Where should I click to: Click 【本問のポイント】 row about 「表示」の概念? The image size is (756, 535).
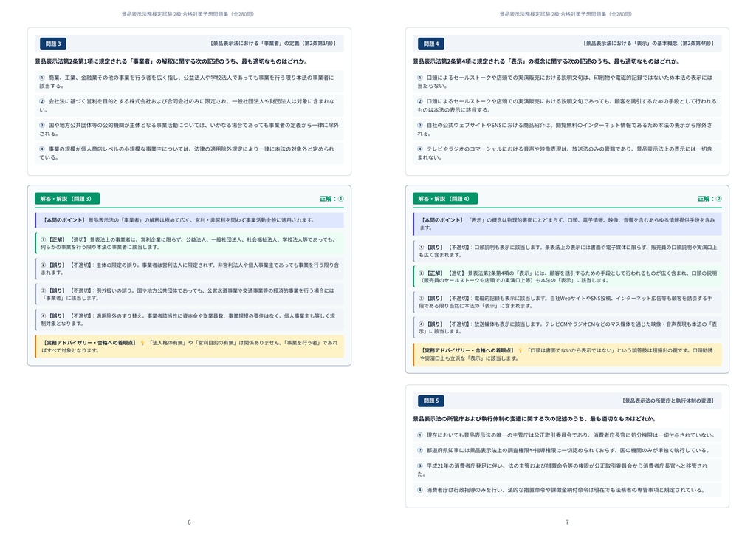pyautogui.click(x=567, y=224)
